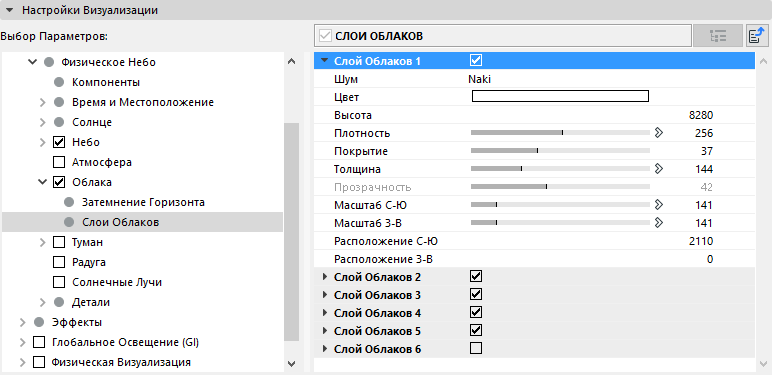Collapse the Настройки Визуализации panel header
The image size is (772, 375).
click(x=10, y=10)
